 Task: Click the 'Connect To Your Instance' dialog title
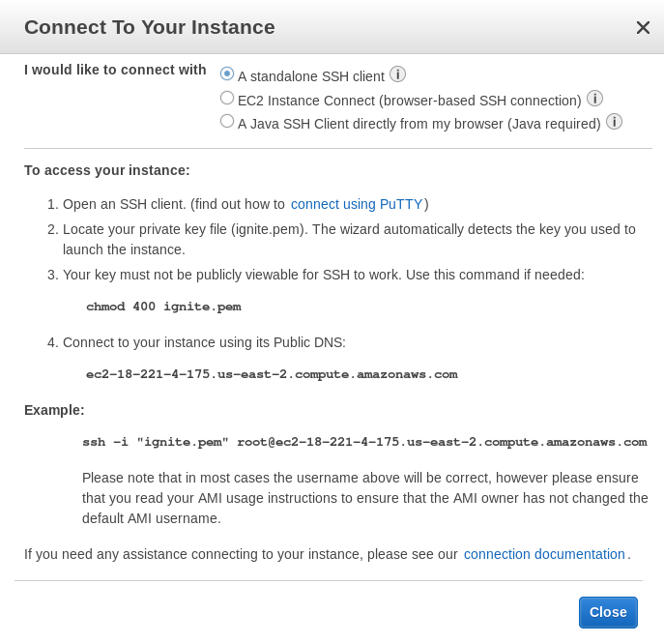point(150,27)
